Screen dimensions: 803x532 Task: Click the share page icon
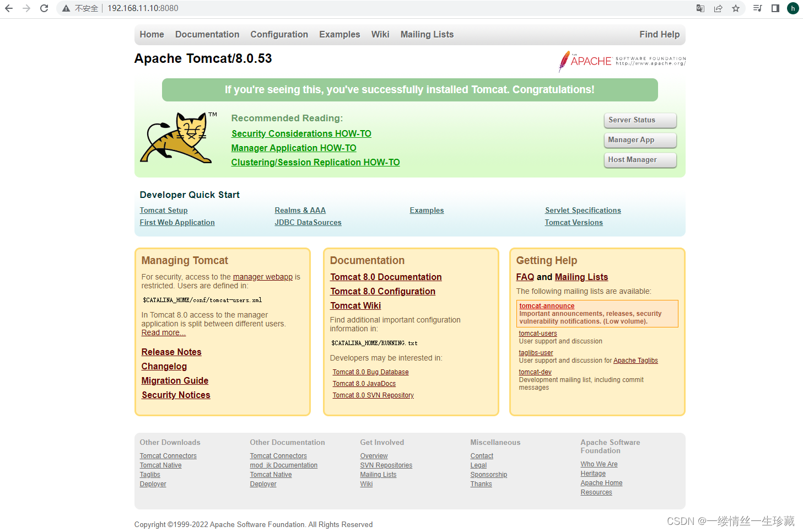pyautogui.click(x=718, y=8)
